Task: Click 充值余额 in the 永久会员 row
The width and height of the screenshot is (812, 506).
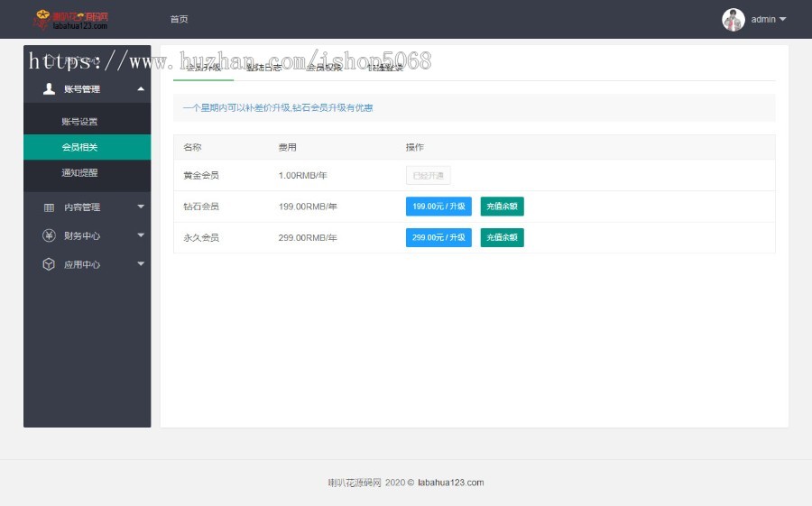Action: pyautogui.click(x=502, y=238)
